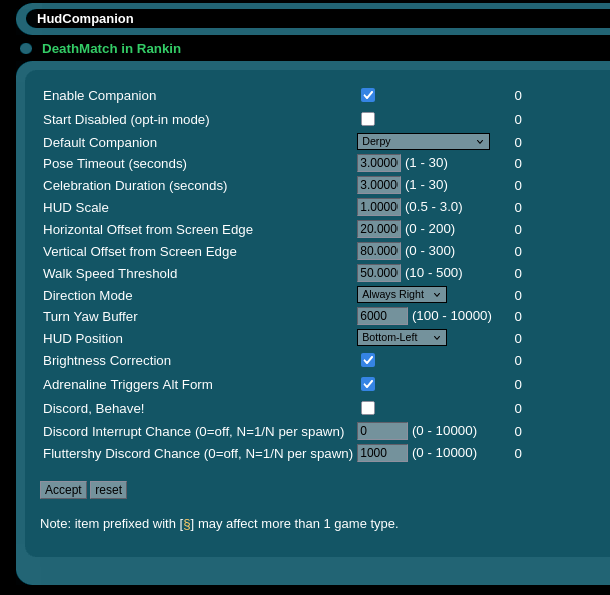This screenshot has height=595, width=610.
Task: Click the Walk Speed Threshold field
Action: tap(379, 273)
